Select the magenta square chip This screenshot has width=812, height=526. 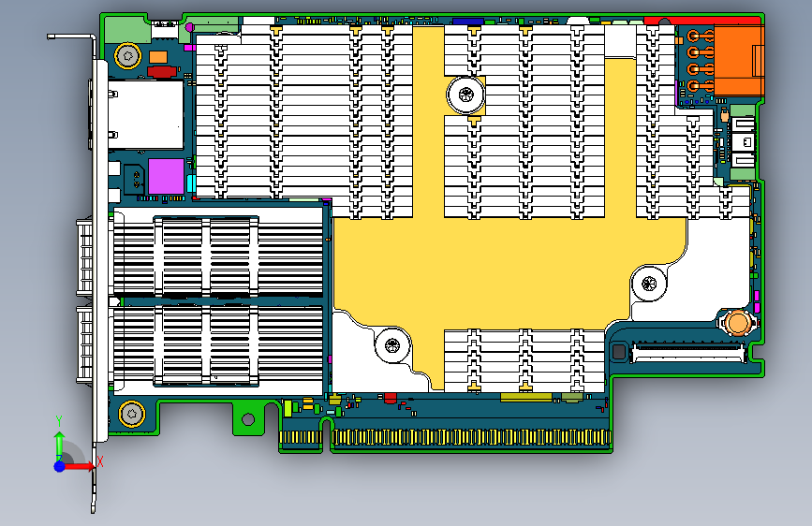[x=166, y=177]
